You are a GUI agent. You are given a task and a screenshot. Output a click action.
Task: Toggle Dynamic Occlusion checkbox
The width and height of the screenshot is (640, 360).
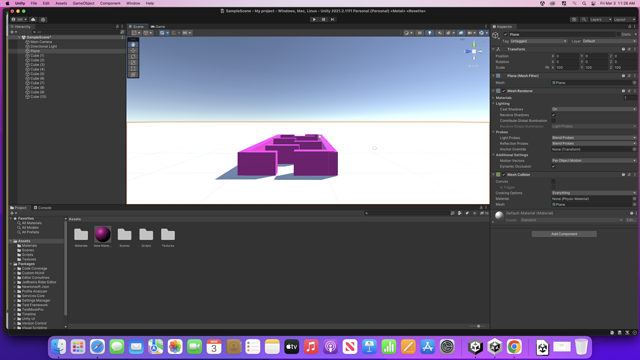point(553,167)
